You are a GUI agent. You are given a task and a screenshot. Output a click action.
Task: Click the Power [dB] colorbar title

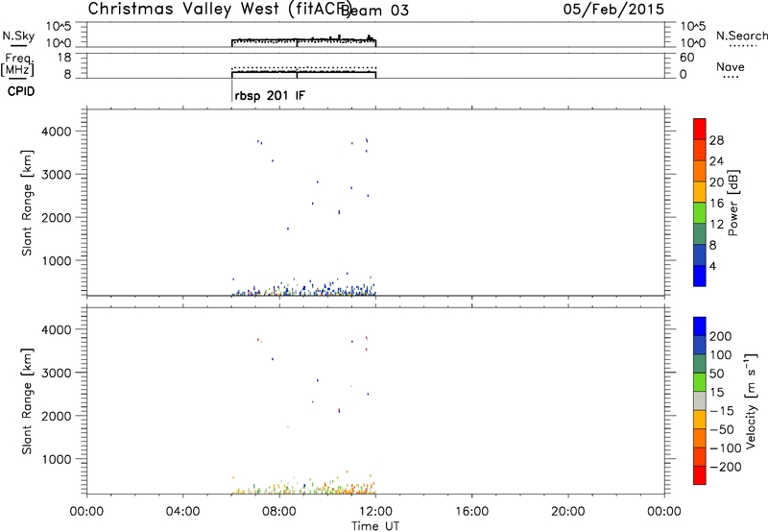click(x=733, y=203)
